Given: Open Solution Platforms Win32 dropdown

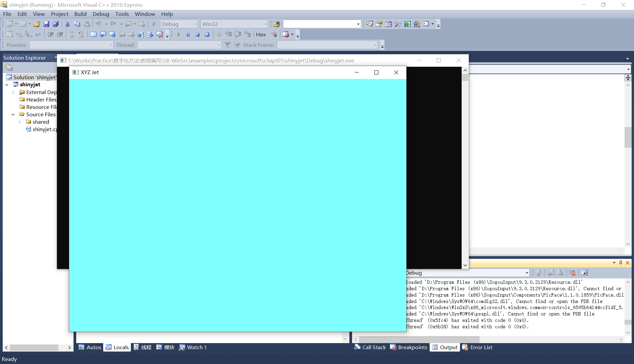Looking at the screenshot, I should tap(265, 24).
